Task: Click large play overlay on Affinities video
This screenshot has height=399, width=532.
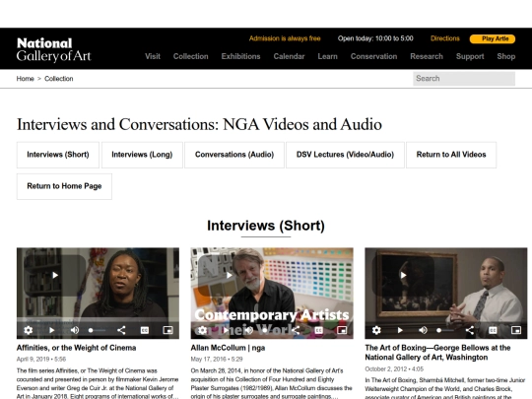Action: point(55,275)
